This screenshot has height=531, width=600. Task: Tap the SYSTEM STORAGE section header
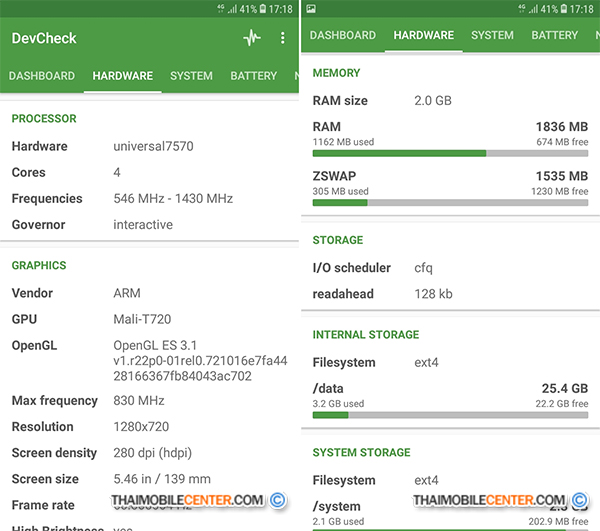tap(362, 453)
